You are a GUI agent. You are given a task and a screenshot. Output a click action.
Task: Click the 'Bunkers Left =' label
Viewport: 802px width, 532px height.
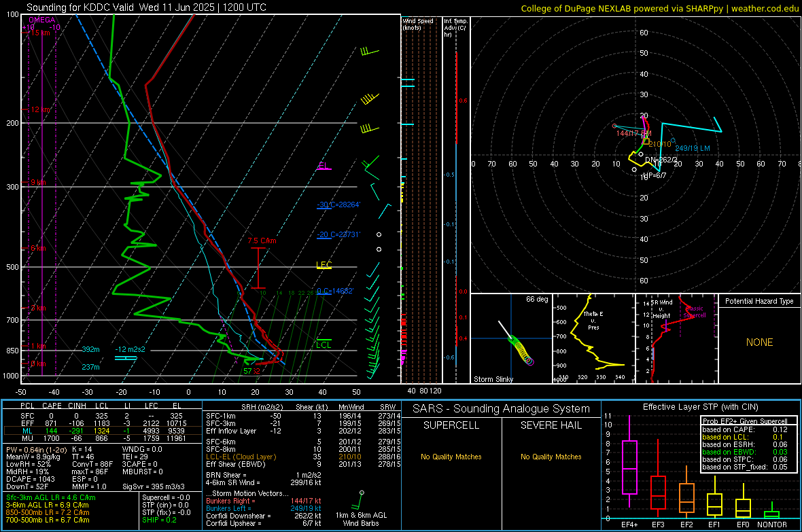[x=228, y=508]
